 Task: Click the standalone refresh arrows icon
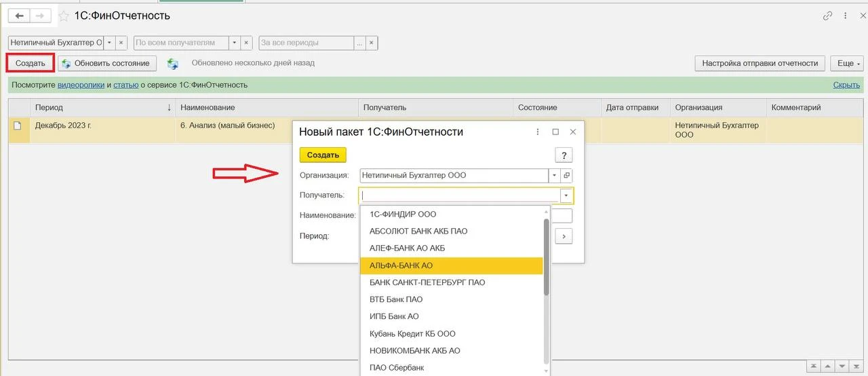pyautogui.click(x=173, y=63)
